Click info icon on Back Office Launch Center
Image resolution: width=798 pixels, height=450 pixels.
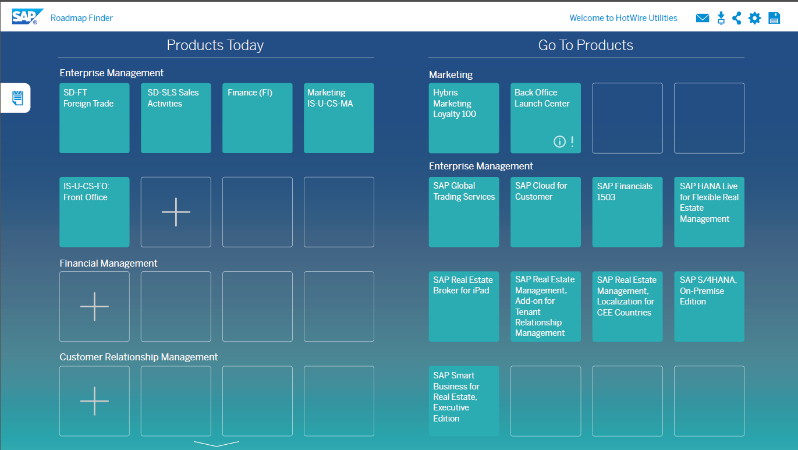coord(559,141)
